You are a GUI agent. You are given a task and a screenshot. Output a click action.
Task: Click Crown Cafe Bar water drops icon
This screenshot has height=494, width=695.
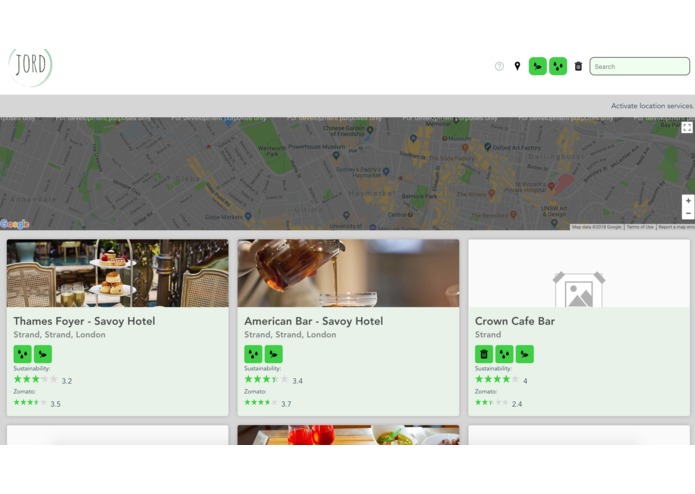(504, 354)
